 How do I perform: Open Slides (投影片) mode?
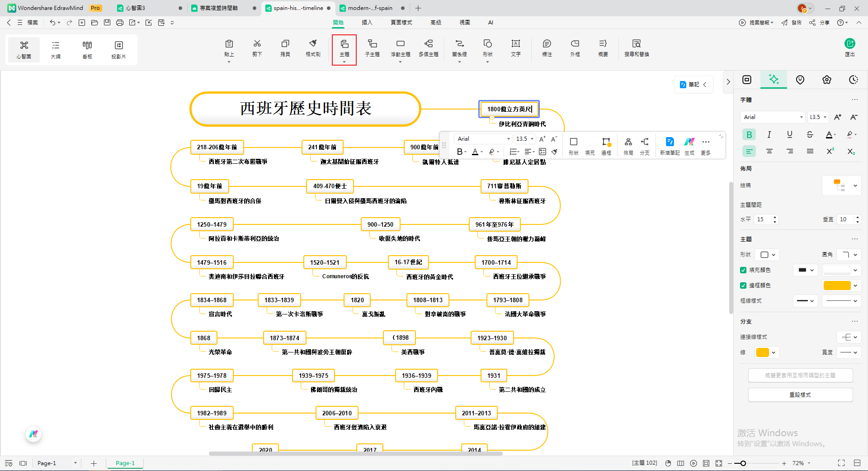coord(118,49)
